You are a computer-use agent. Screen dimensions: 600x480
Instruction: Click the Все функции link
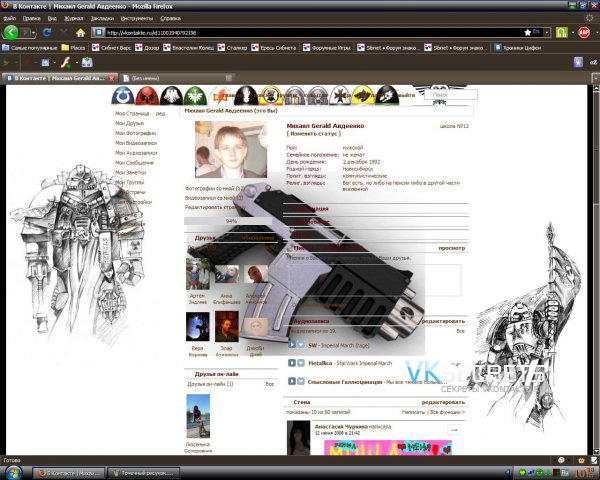pyautogui.click(x=448, y=412)
